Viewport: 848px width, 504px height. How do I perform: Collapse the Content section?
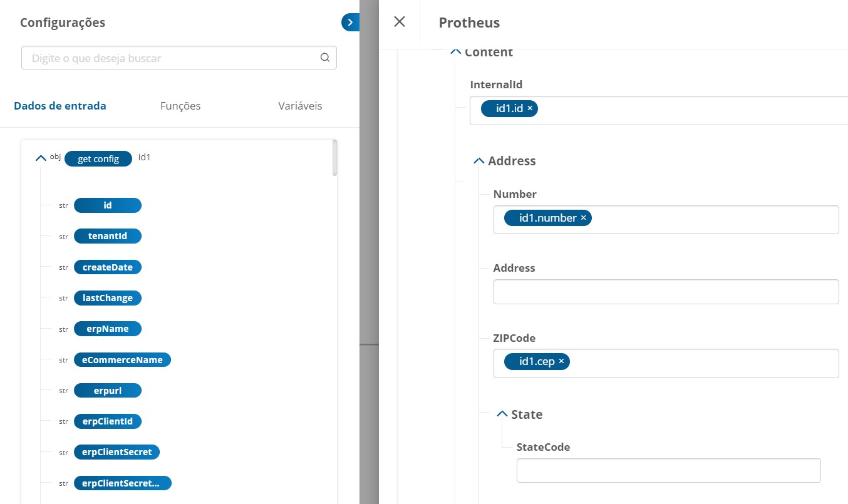(x=456, y=53)
